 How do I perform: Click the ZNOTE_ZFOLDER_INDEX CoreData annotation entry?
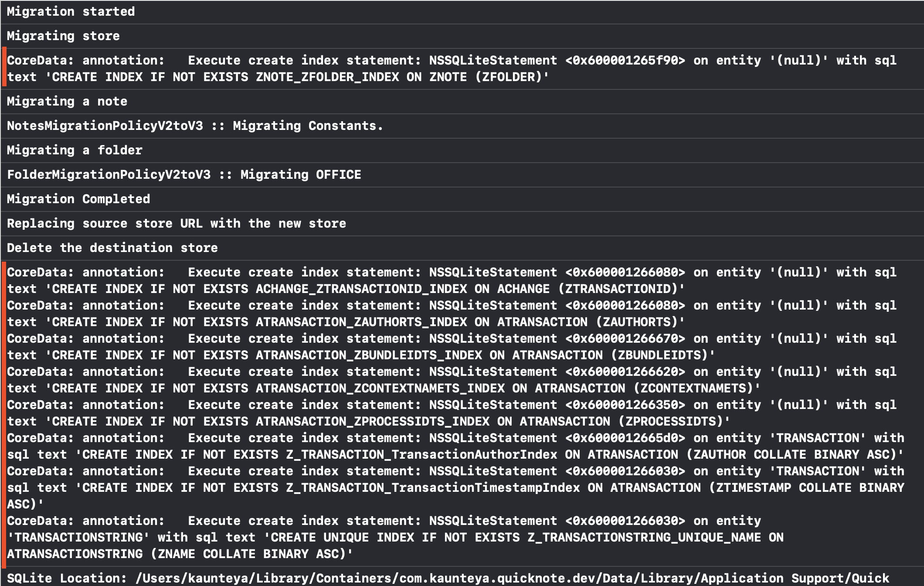coord(462,69)
